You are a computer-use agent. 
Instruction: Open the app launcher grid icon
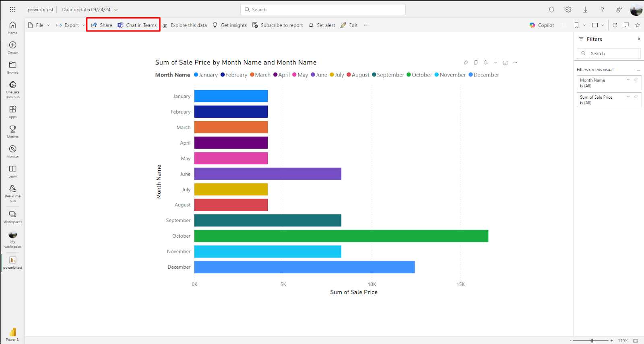[12, 9]
